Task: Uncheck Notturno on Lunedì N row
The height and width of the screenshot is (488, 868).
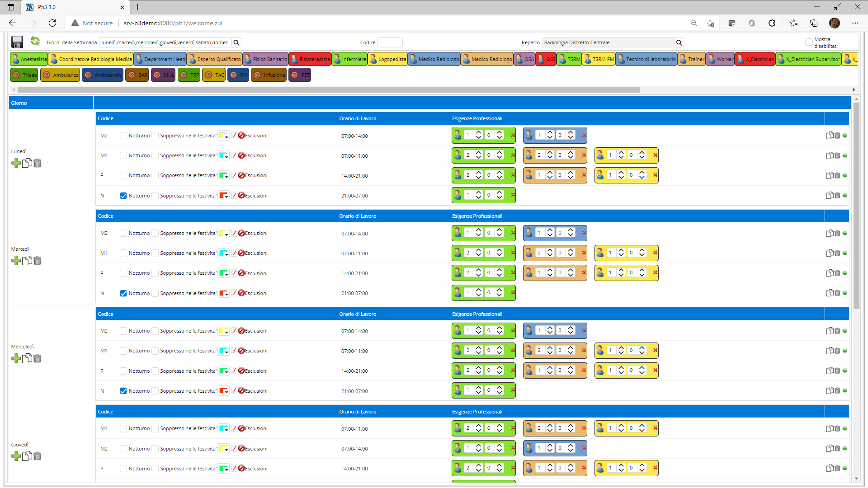Action: pos(123,196)
